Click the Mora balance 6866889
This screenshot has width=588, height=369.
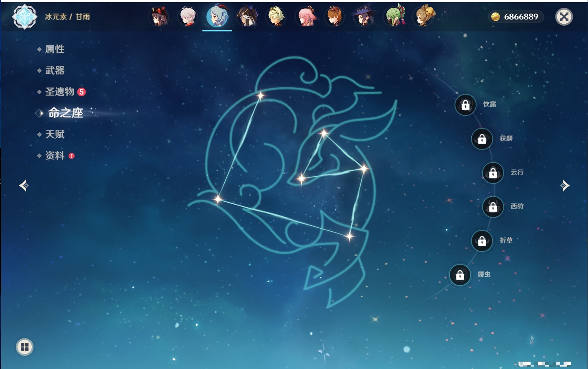[521, 17]
